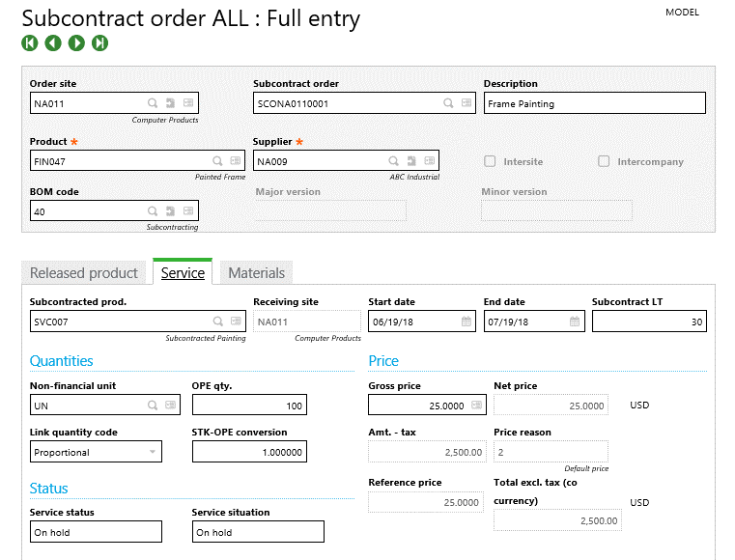735x560 pixels.
Task: Open End date calendar picker icon
Action: 574,322
